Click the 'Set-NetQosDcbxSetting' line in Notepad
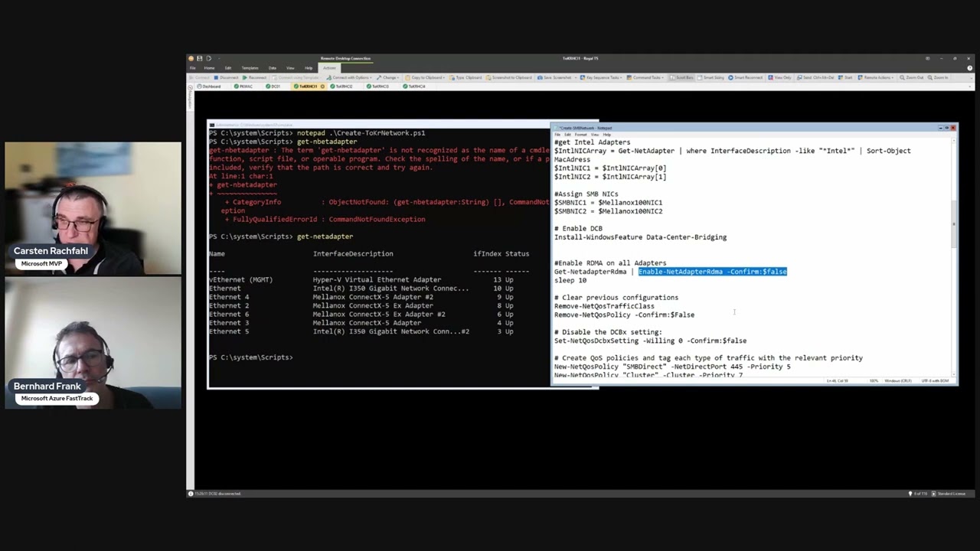980x551 pixels. [x=650, y=341]
